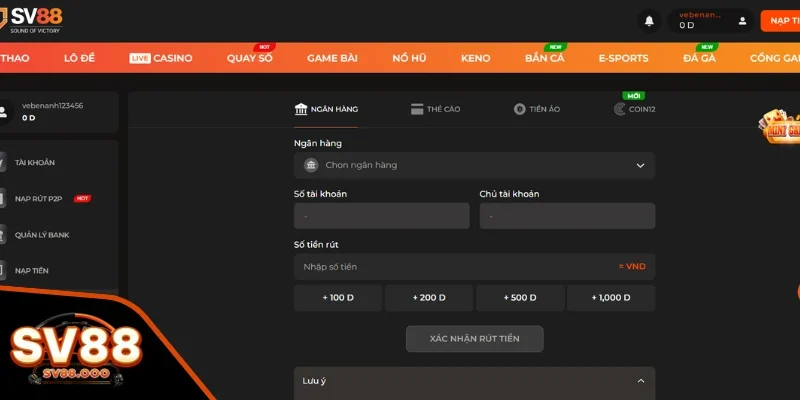This screenshot has width=800, height=400.
Task: Click the Nạp rút P2P sidebar icon
Action: [x=3, y=198]
